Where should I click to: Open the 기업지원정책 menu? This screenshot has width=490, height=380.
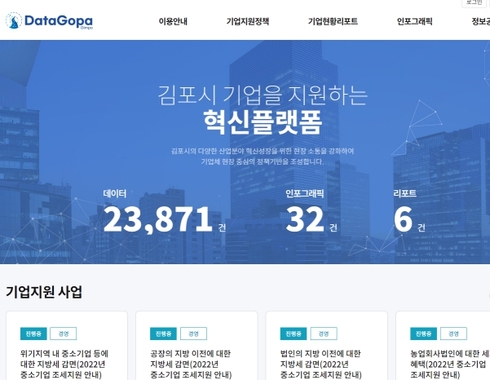[x=248, y=22]
